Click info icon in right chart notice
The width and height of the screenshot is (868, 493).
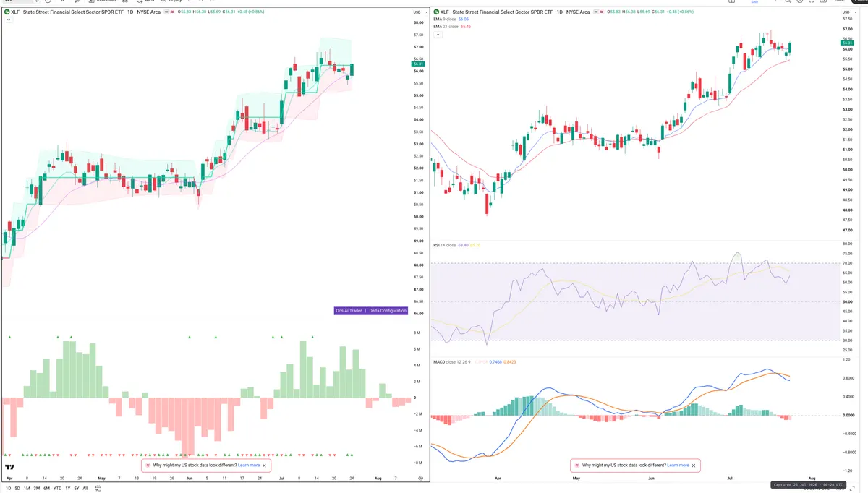(x=577, y=466)
